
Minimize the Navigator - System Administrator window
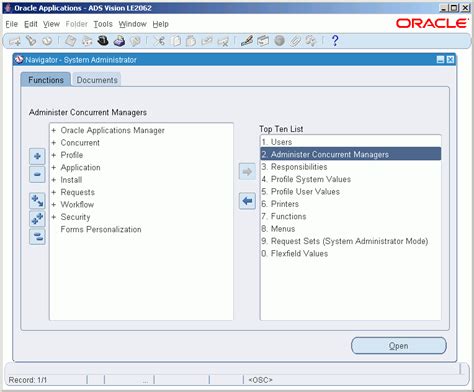point(440,60)
